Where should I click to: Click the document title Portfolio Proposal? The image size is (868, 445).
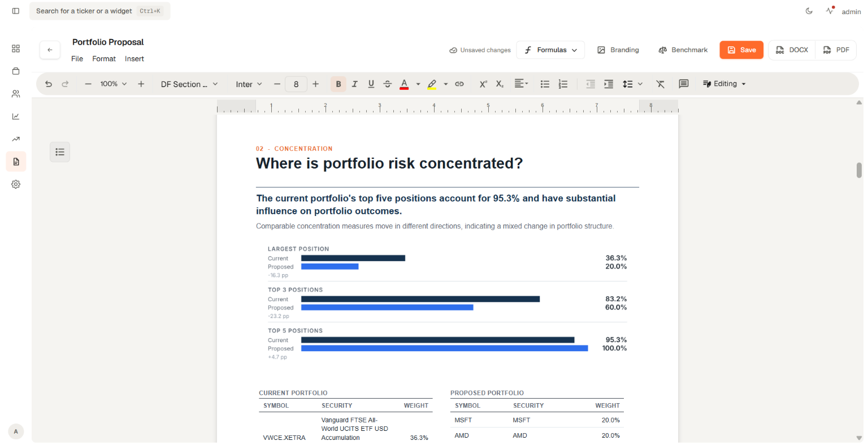tap(108, 42)
